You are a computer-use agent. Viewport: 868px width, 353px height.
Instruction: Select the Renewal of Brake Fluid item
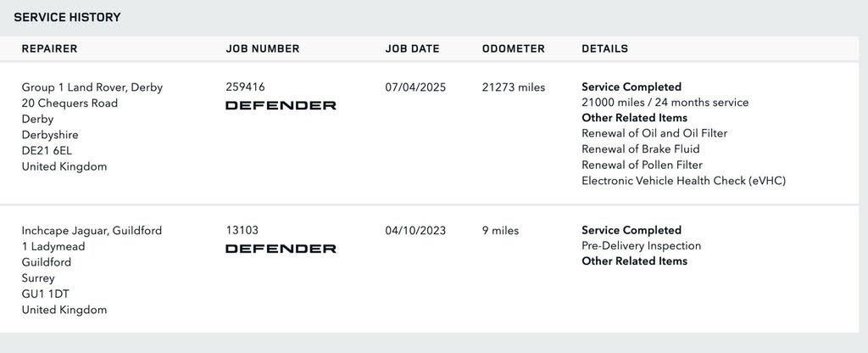pos(641,149)
